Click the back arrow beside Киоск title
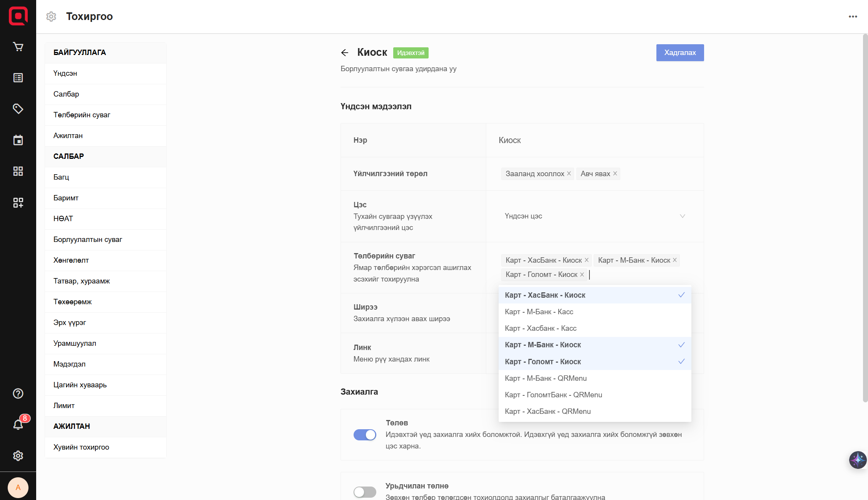868x500 pixels. point(345,53)
